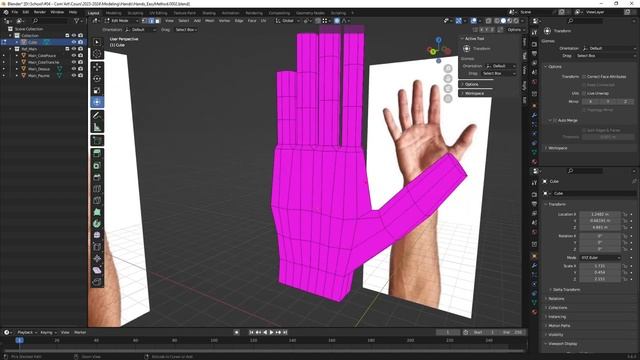The width and height of the screenshot is (640, 360).
Task: Select the Poly Build tool
Action: click(97, 212)
